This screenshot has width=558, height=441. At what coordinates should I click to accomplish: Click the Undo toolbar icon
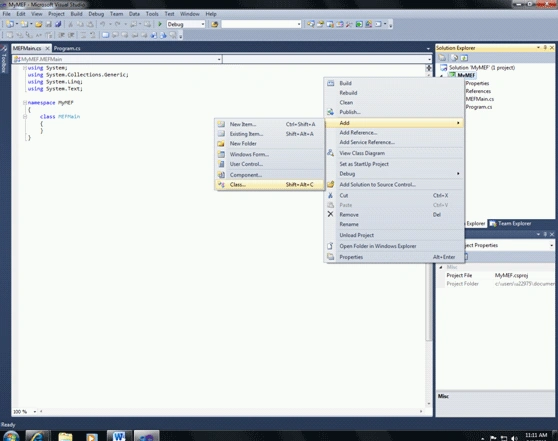click(102, 24)
